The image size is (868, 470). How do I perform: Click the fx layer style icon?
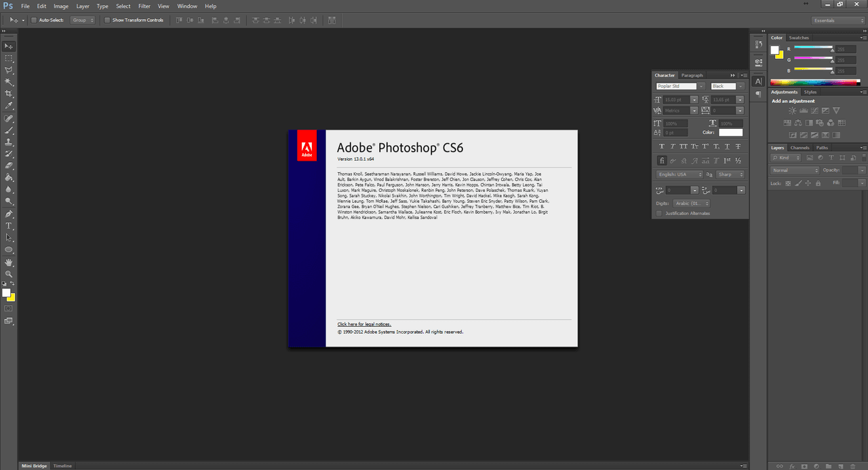point(792,466)
